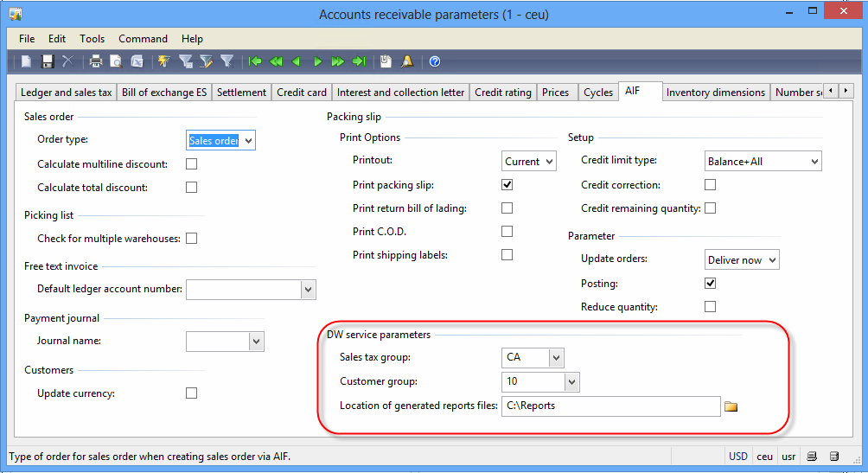Open the Command menu
868x473 pixels.
click(x=143, y=39)
